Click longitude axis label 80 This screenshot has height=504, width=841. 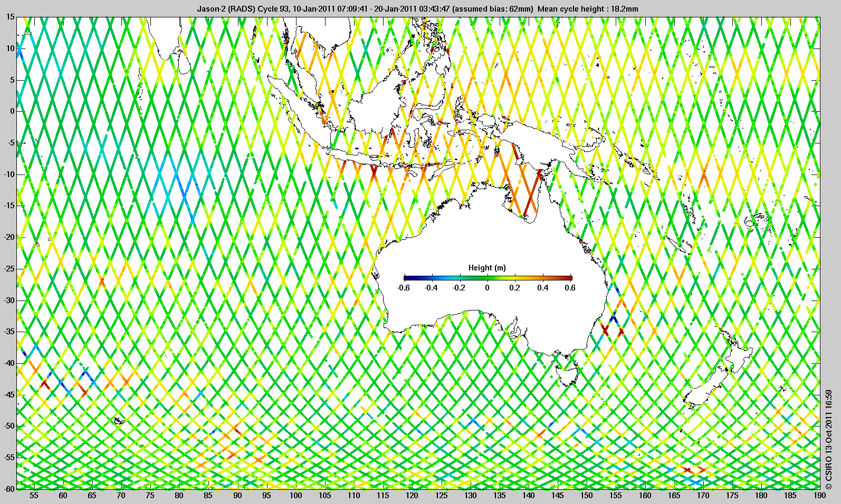[179, 496]
